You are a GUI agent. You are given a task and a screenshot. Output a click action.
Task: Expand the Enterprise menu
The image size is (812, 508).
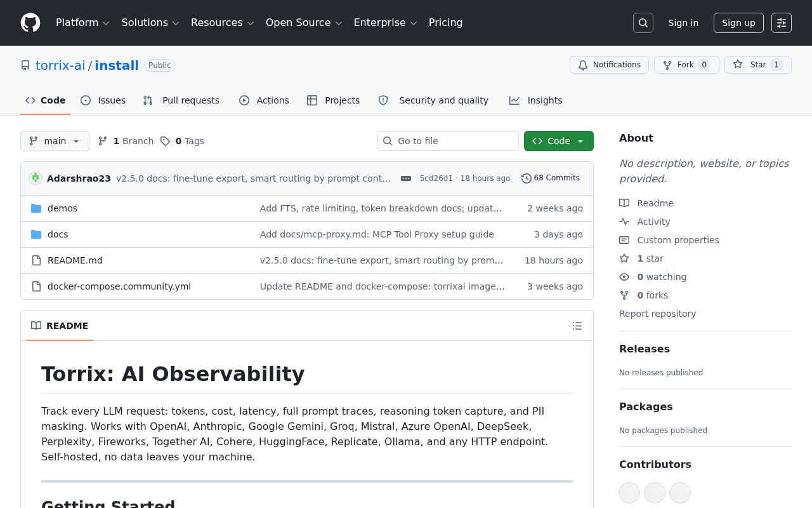385,23
